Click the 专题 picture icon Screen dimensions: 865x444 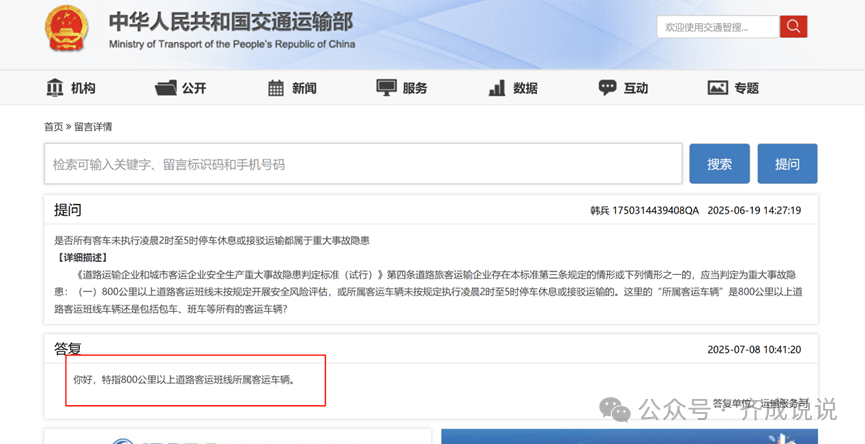[718, 88]
